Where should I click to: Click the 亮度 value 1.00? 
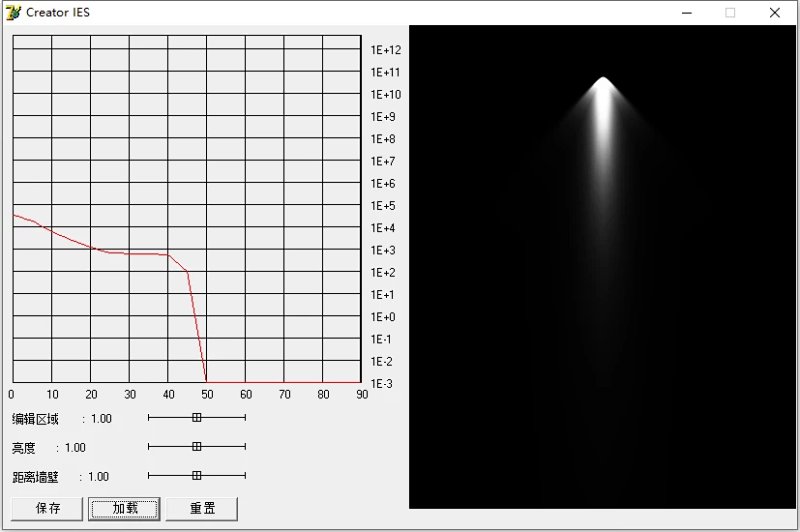coord(75,448)
